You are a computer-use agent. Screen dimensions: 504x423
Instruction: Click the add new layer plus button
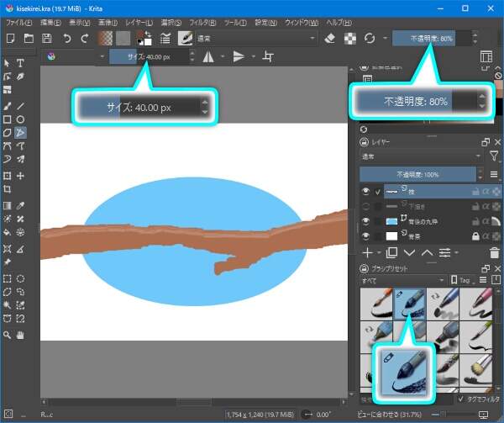pos(367,252)
